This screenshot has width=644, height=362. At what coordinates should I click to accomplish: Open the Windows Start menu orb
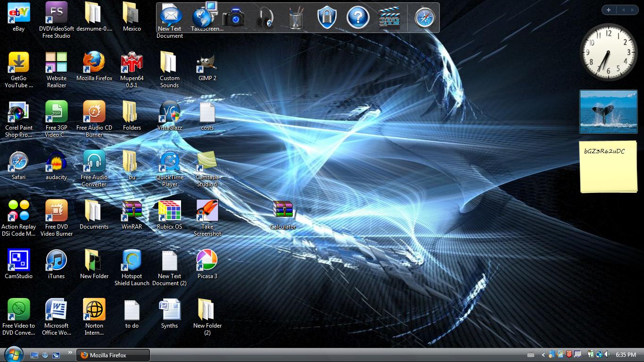click(13, 354)
